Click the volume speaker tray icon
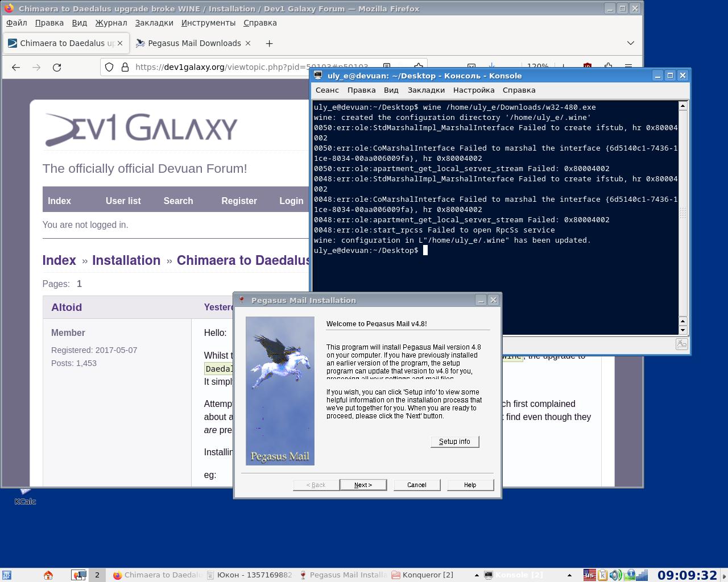The image size is (728, 582). coord(615,575)
